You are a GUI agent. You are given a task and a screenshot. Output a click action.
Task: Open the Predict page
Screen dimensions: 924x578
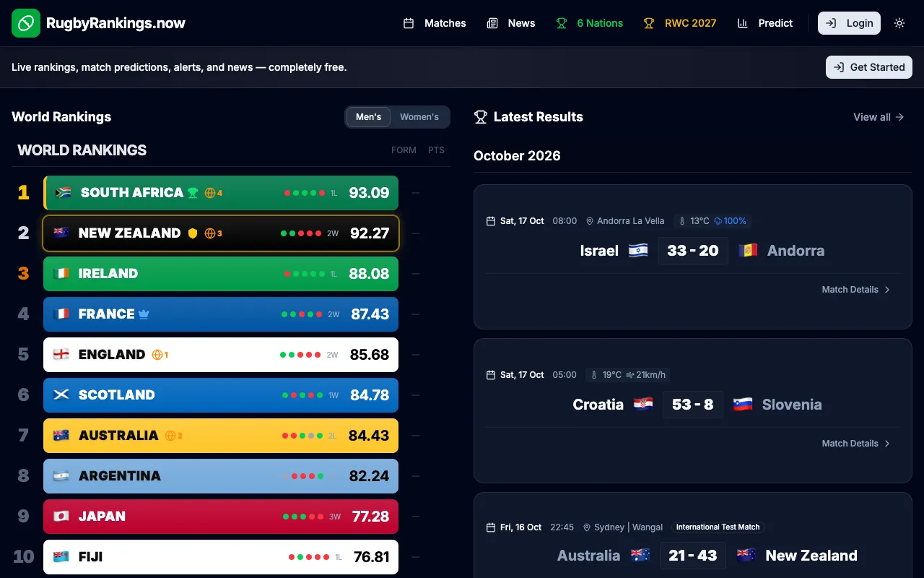tap(765, 23)
